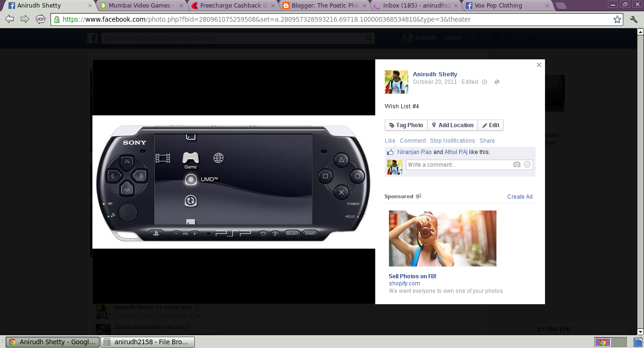
Task: Click the PSP photo image
Action: (234, 182)
